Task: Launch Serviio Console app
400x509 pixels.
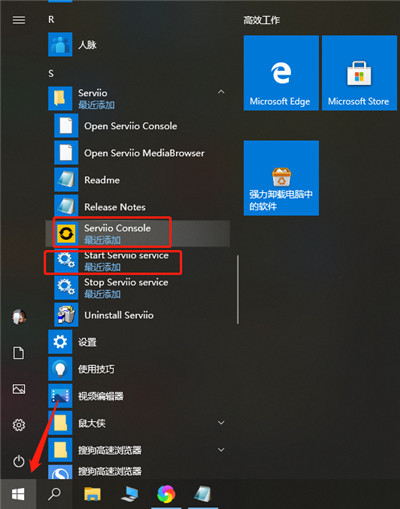Action: 137,233
